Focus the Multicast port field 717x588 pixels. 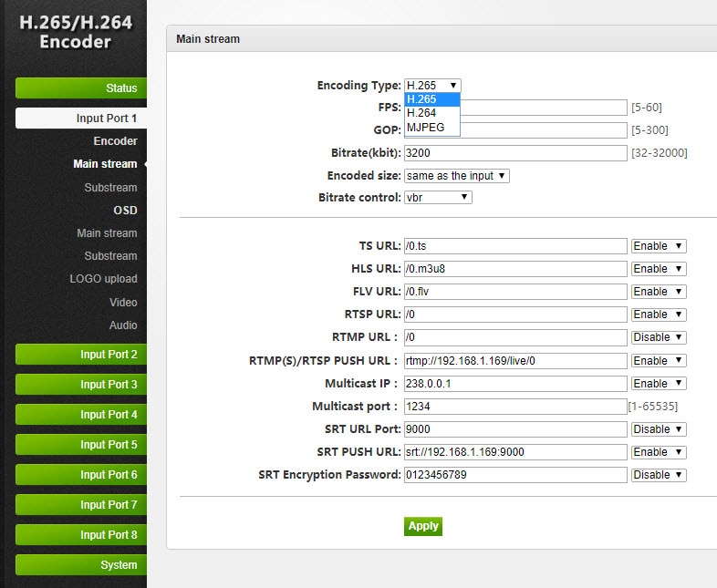pyautogui.click(x=515, y=407)
